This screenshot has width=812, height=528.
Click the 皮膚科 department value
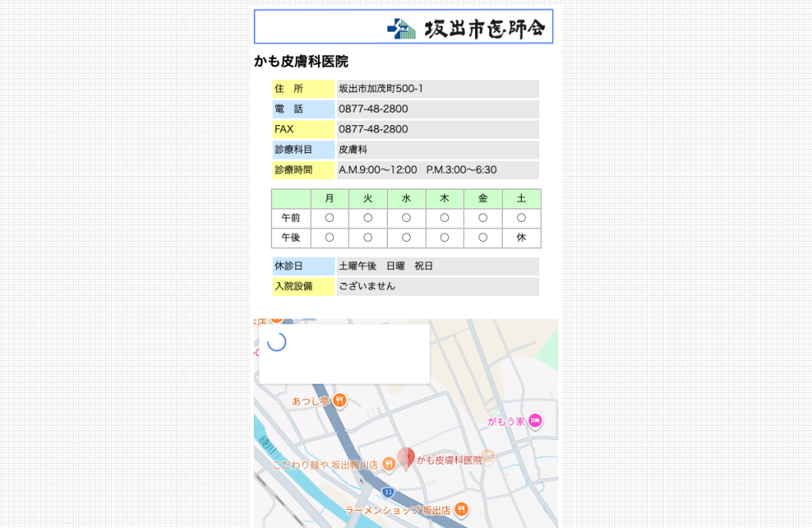(353, 150)
